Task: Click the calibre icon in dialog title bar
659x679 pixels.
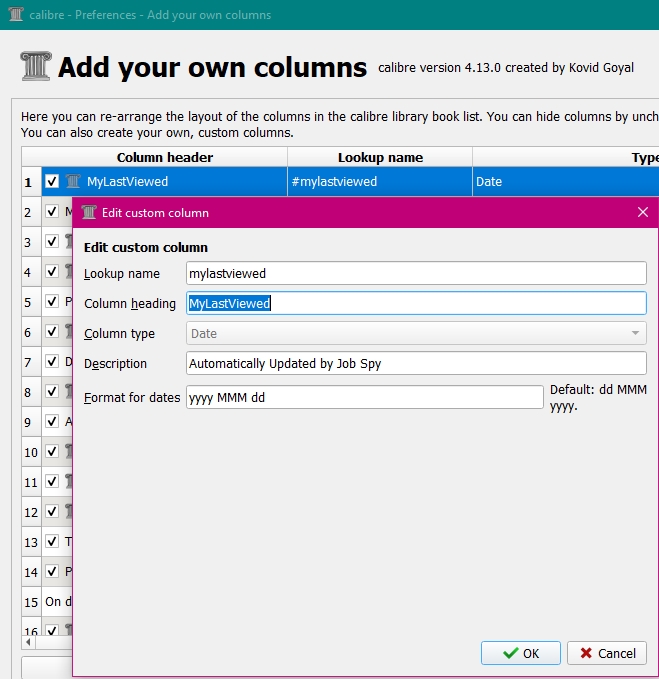Action: tap(89, 212)
